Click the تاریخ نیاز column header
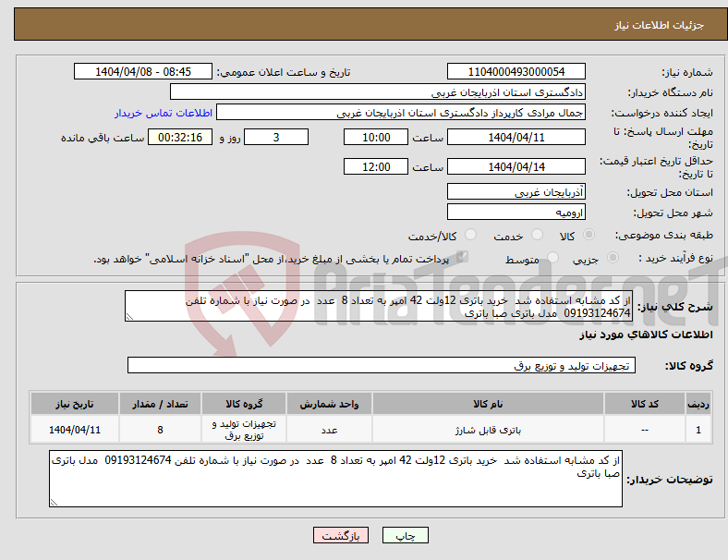This screenshot has width=728, height=560. [75, 404]
